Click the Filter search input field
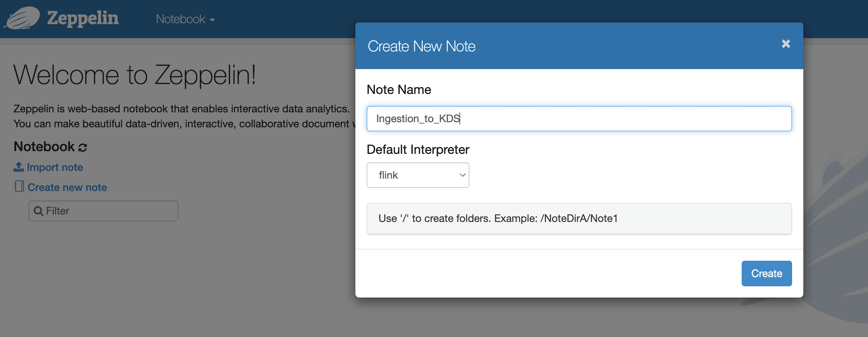Screen dimensions: 868x337 103,211
